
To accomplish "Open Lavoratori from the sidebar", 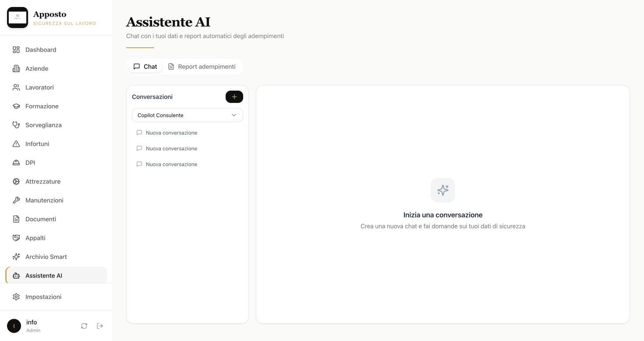I will [56, 88].
